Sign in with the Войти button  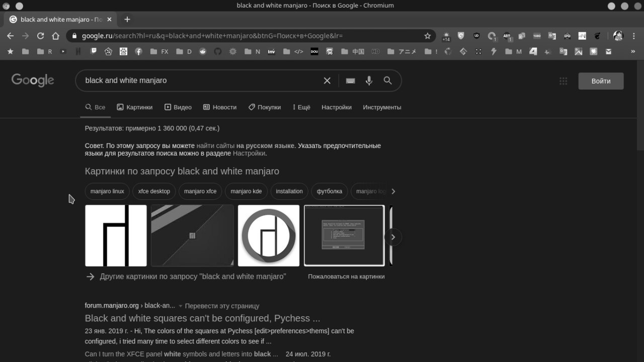click(601, 81)
